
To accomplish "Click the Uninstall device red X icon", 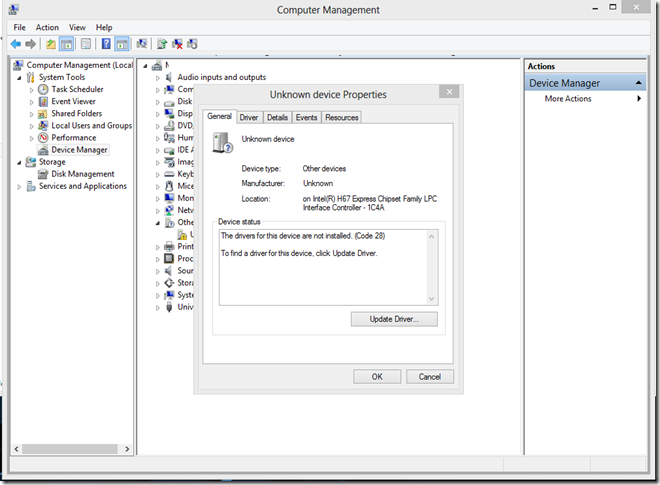I will pos(177,44).
